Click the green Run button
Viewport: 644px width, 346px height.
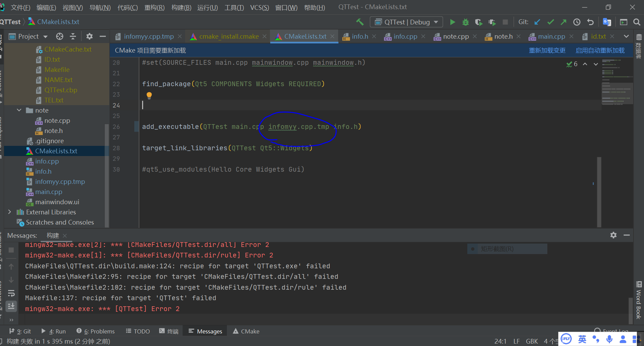(452, 22)
